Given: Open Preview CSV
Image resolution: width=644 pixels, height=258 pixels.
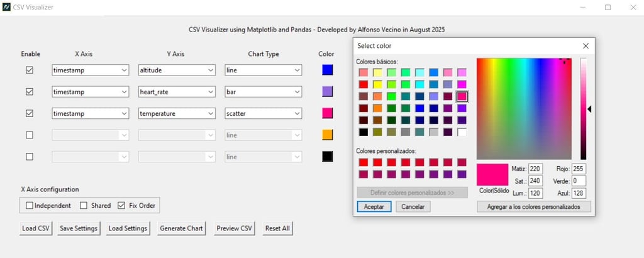Looking at the screenshot, I should [234, 228].
